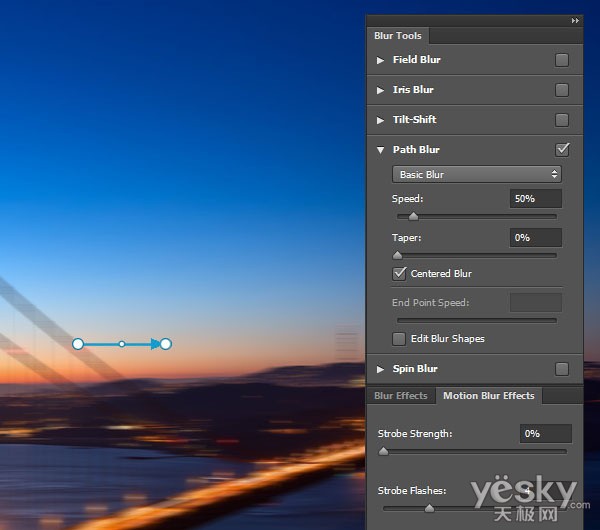Viewport: 600px width, 530px height.
Task: Open the Basic Blur type dropdown
Action: [x=477, y=174]
